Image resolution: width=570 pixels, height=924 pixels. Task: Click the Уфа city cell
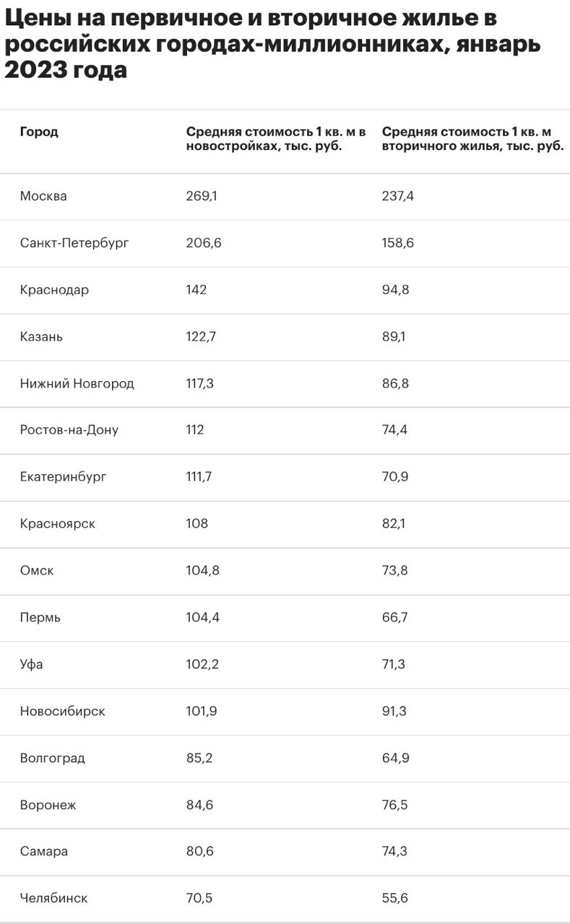click(32, 664)
